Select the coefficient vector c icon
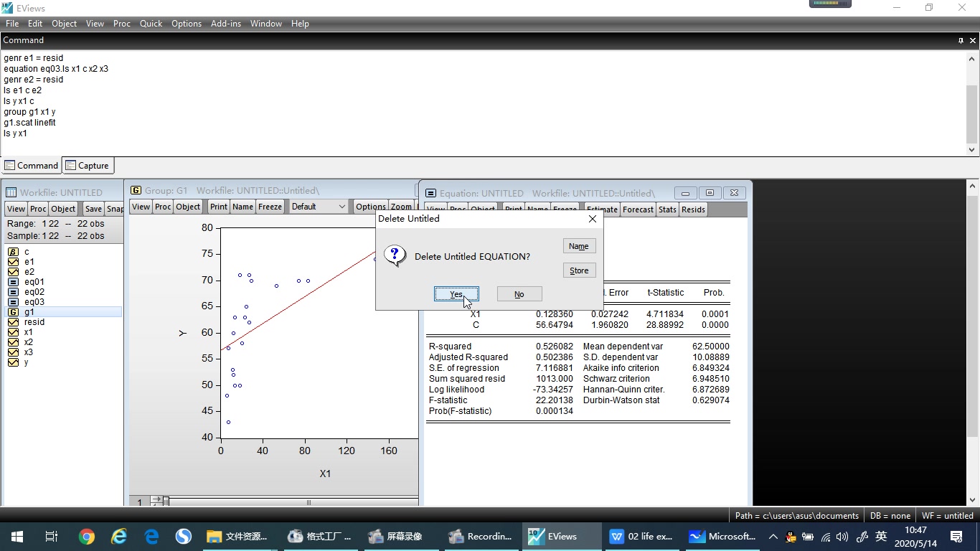This screenshot has height=551, width=980. click(x=19, y=251)
